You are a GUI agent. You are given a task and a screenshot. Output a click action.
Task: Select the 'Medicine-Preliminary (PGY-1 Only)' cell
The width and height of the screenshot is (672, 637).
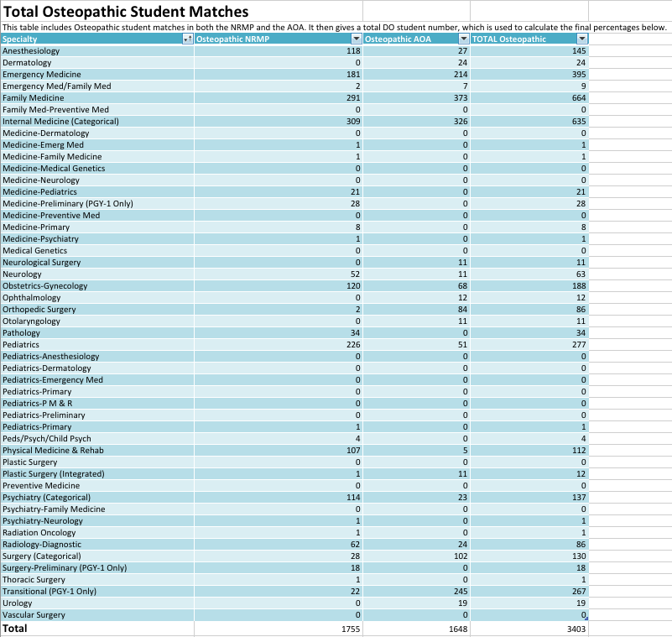[x=97, y=204]
